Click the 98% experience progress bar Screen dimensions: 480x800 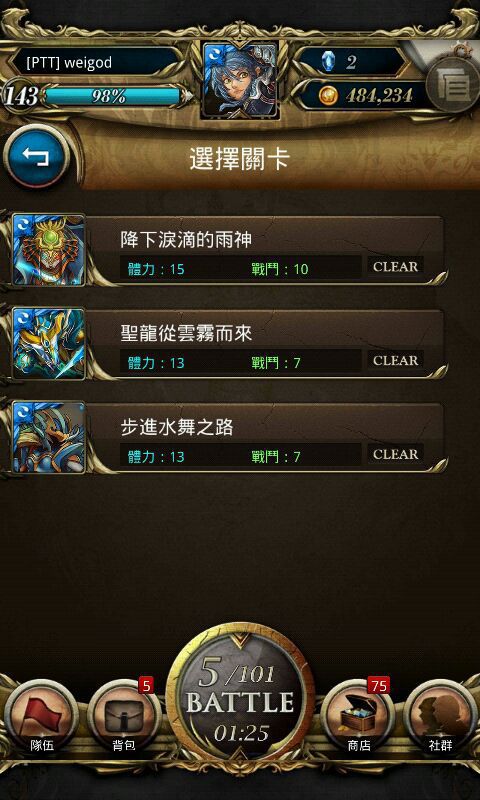tap(111, 96)
